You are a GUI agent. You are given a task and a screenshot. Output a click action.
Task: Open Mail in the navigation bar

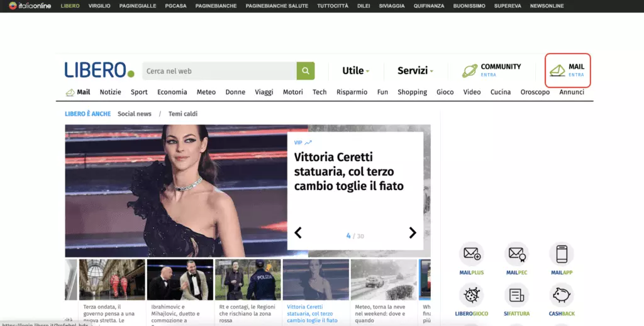(x=78, y=92)
